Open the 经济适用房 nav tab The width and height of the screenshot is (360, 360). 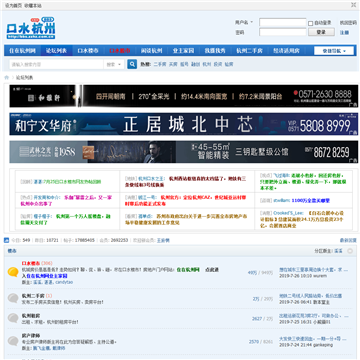(286, 51)
